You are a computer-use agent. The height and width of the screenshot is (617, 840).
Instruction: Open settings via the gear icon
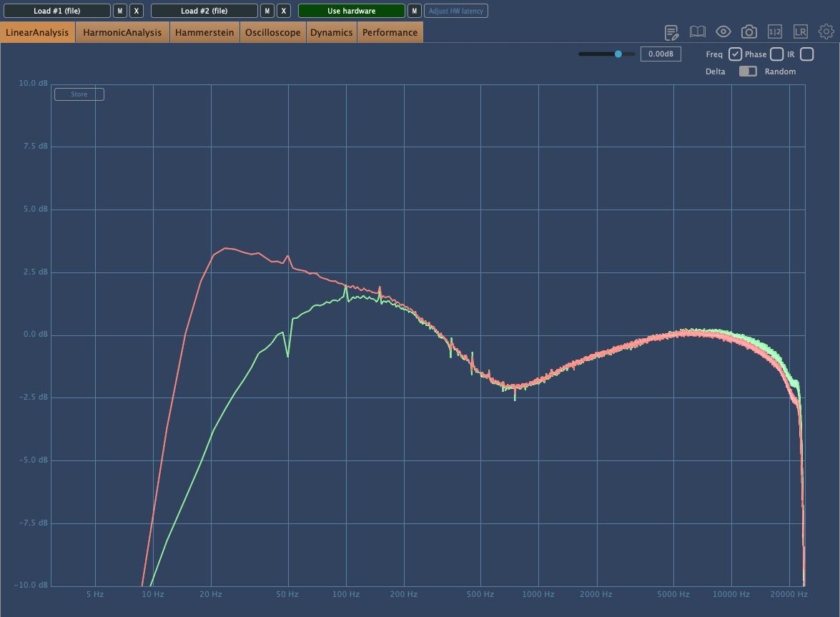[x=826, y=31]
